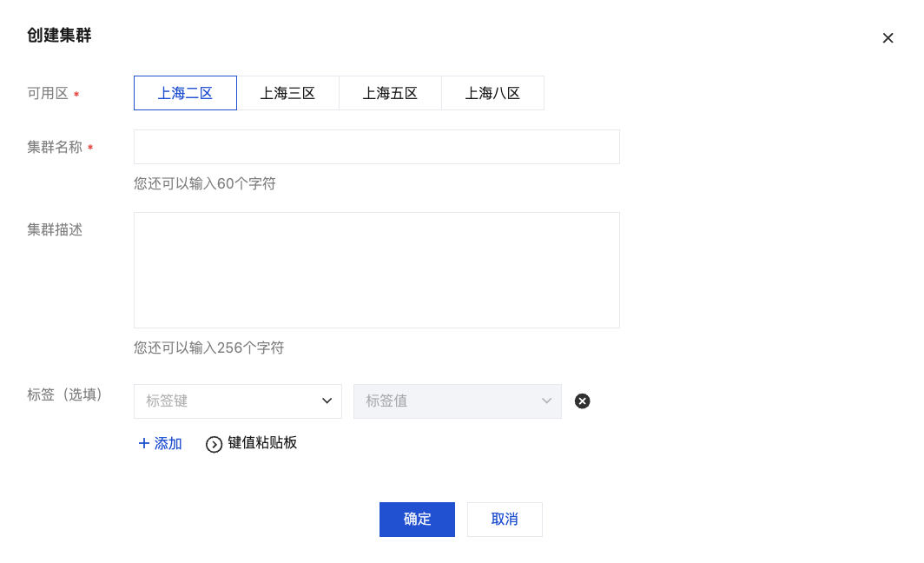This screenshot has height=563, width=924.
Task: Open the 标签键 dropdown
Action: [237, 401]
